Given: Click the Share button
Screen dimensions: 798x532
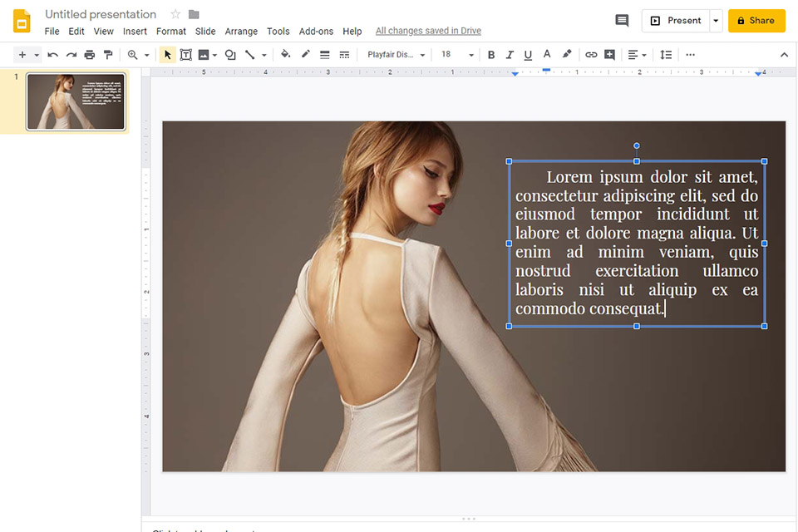Looking at the screenshot, I should click(756, 20).
